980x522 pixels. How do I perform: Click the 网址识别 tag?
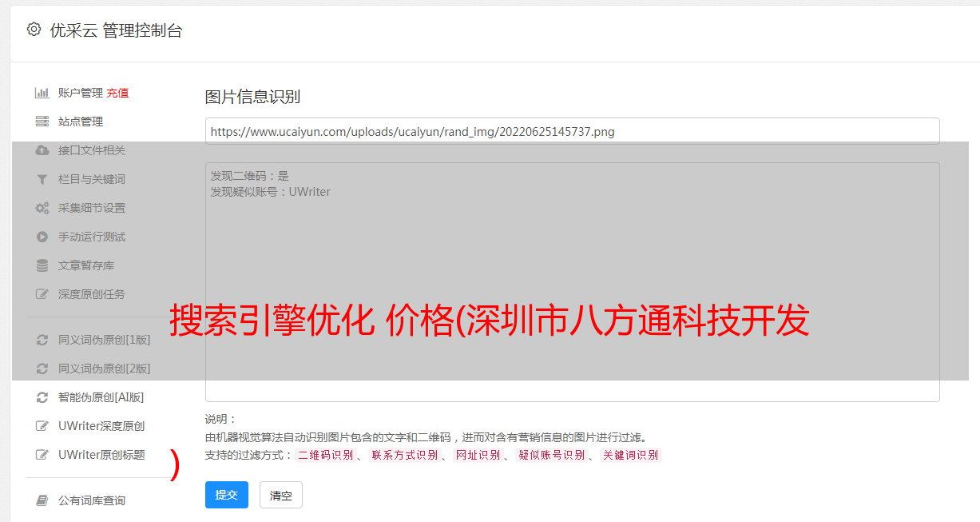(478, 455)
